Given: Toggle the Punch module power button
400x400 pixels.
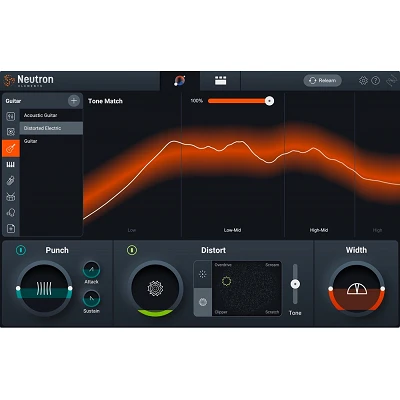Looking at the screenshot, I should coord(21,250).
